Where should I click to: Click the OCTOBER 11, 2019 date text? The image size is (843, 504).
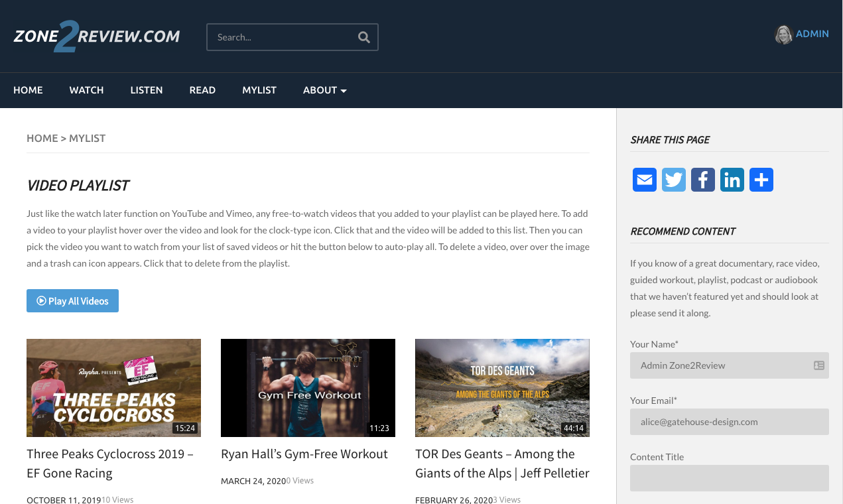click(x=64, y=500)
